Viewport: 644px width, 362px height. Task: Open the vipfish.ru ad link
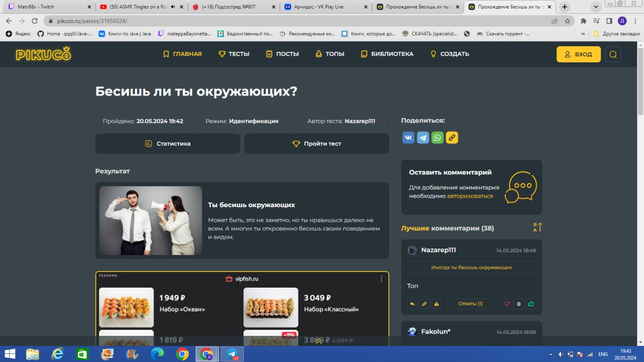pos(242,279)
